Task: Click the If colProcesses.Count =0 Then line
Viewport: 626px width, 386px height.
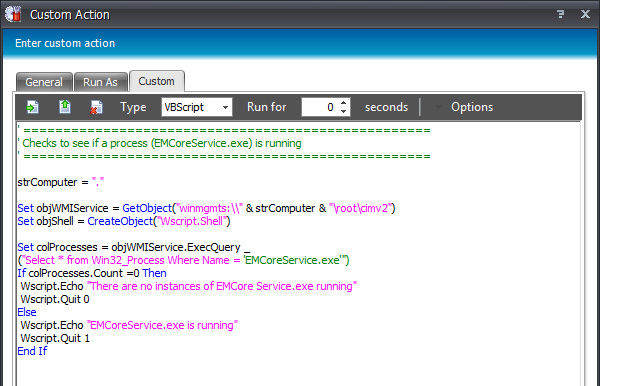Action: click(92, 273)
